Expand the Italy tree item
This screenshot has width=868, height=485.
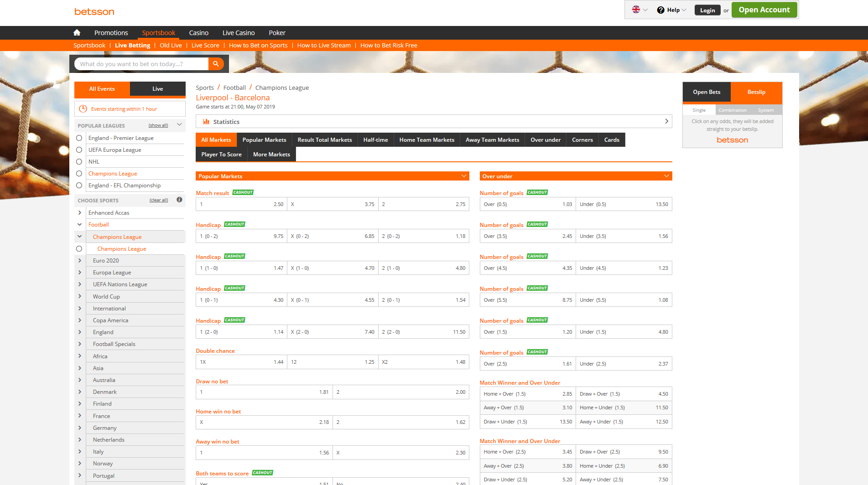click(x=79, y=451)
